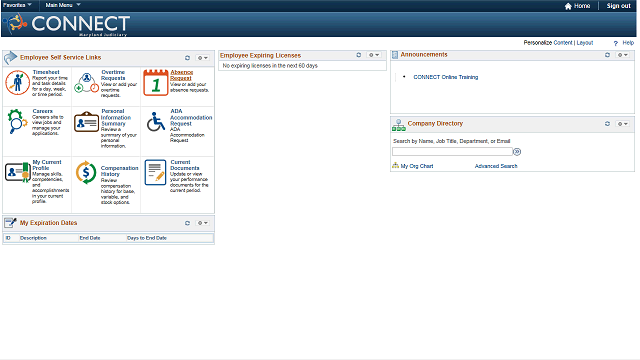This screenshot has height=360, width=640.
Task: Open Announcements settings gear dropdown
Action: [622, 55]
